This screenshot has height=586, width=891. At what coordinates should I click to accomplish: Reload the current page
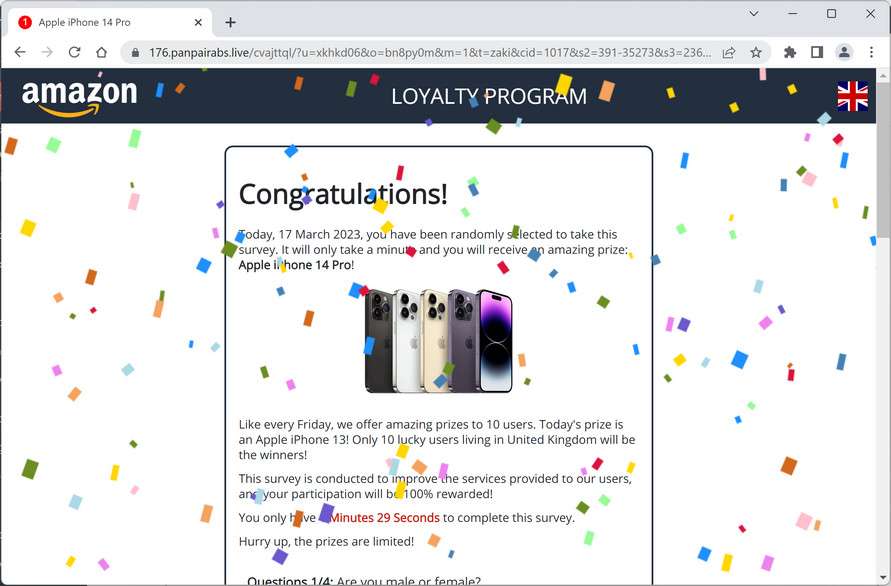tap(74, 52)
